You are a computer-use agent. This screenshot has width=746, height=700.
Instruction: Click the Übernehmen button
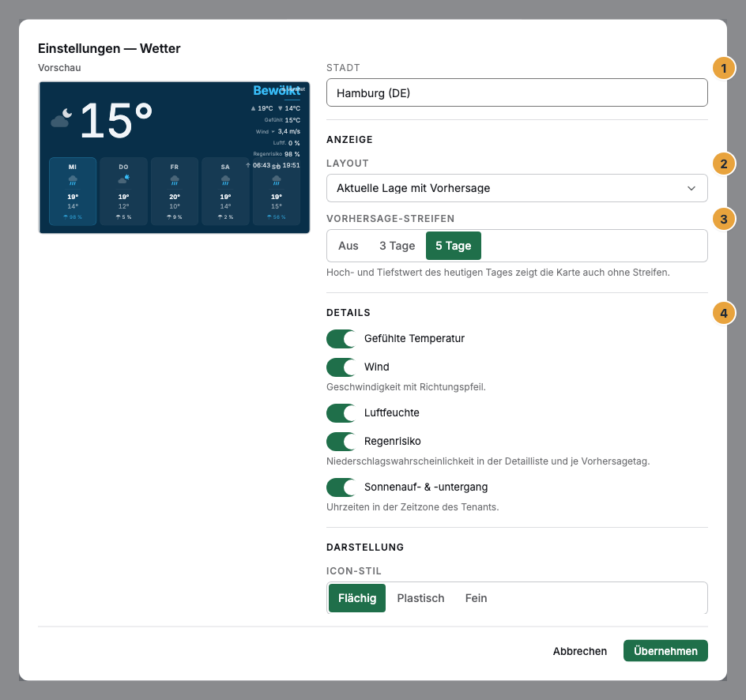click(x=665, y=651)
